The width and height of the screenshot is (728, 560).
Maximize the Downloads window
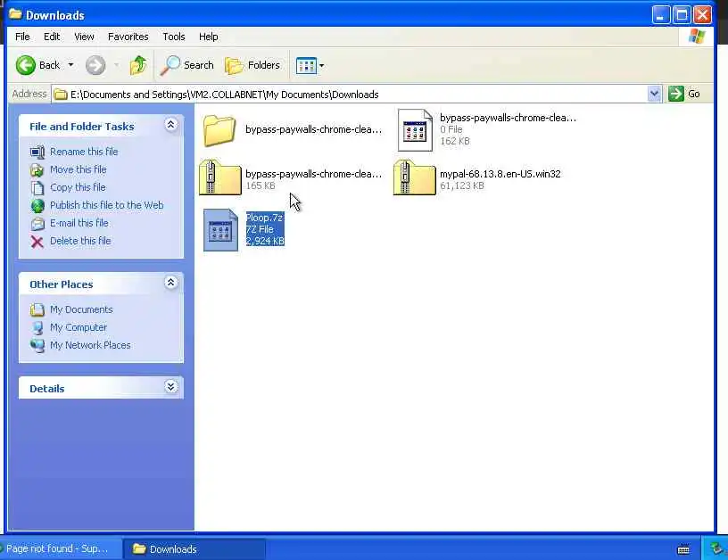point(682,15)
